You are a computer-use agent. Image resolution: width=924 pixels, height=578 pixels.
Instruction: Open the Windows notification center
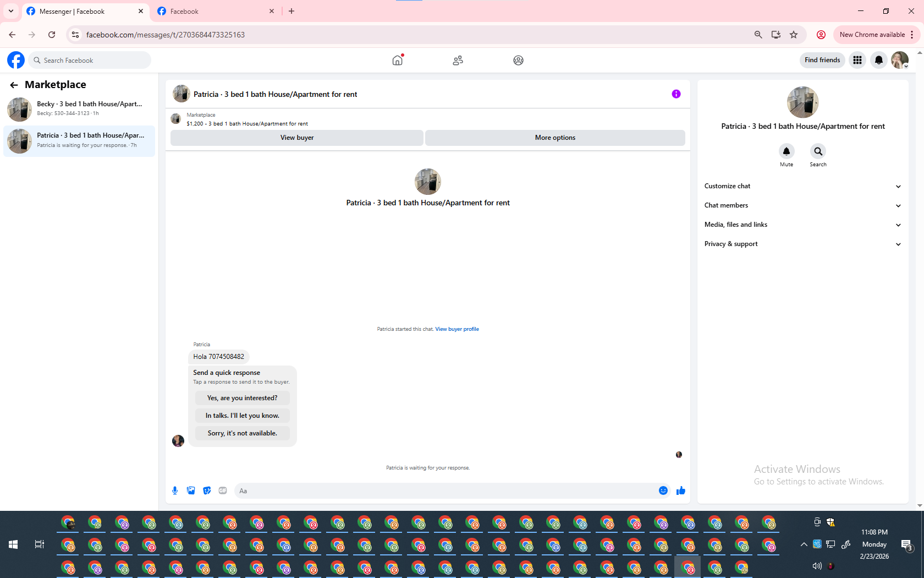point(906,545)
